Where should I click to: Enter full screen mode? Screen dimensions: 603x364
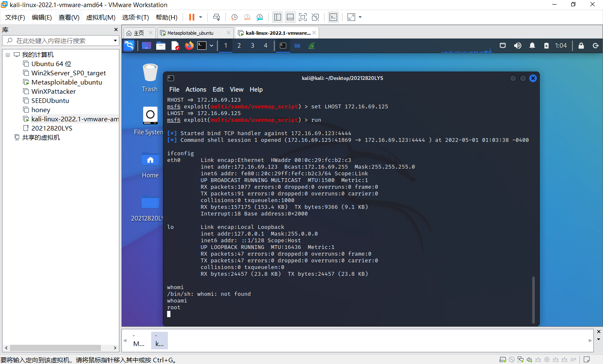303,17
